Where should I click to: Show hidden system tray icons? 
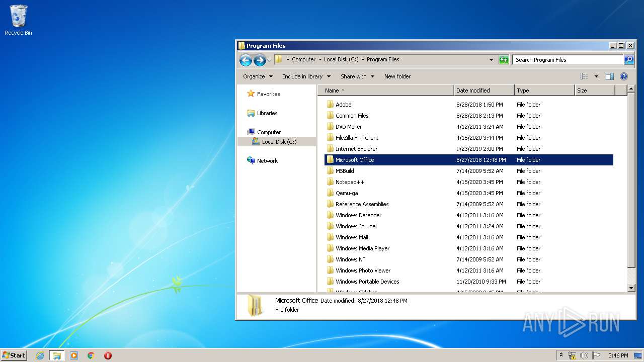(561, 355)
